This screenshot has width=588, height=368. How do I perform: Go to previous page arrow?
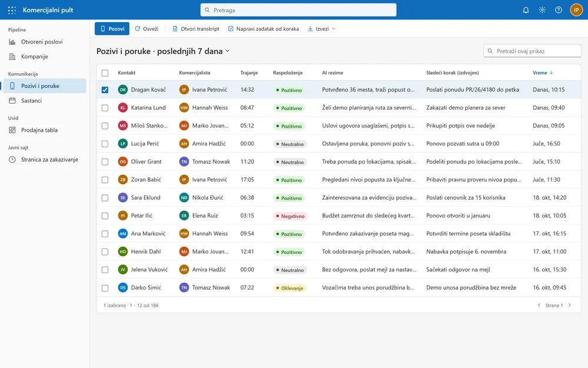539,305
